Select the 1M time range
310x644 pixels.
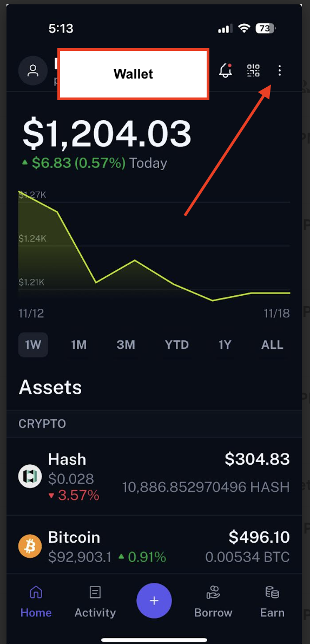pos(79,344)
